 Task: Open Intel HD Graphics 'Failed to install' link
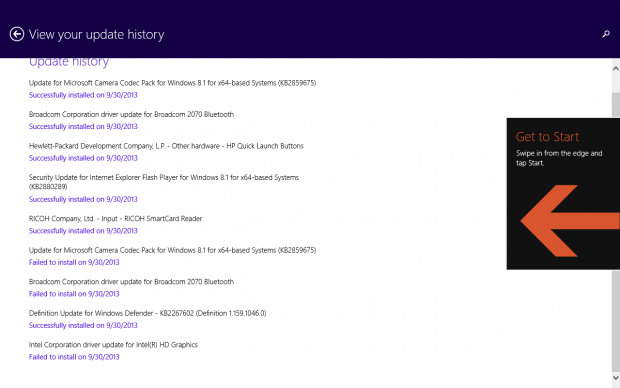74,357
